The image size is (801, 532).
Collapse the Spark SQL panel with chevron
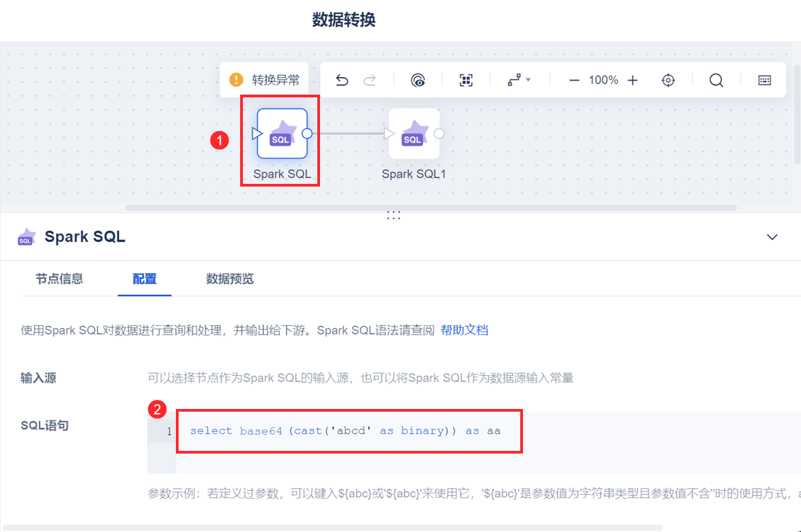772,237
